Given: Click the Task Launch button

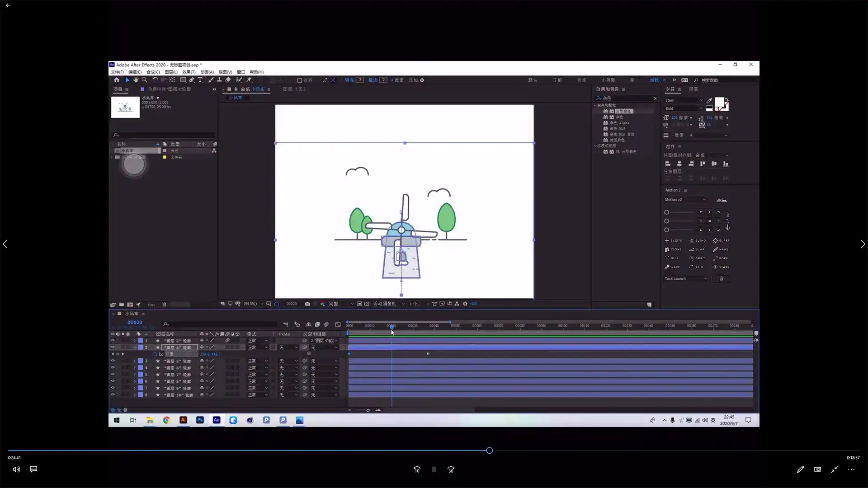Looking at the screenshot, I should [x=685, y=279].
